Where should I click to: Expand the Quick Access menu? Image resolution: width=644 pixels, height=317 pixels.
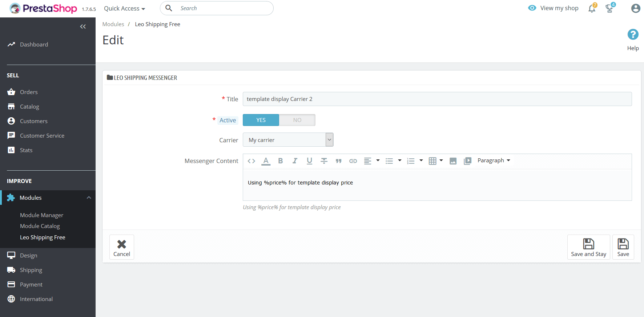pos(124,8)
